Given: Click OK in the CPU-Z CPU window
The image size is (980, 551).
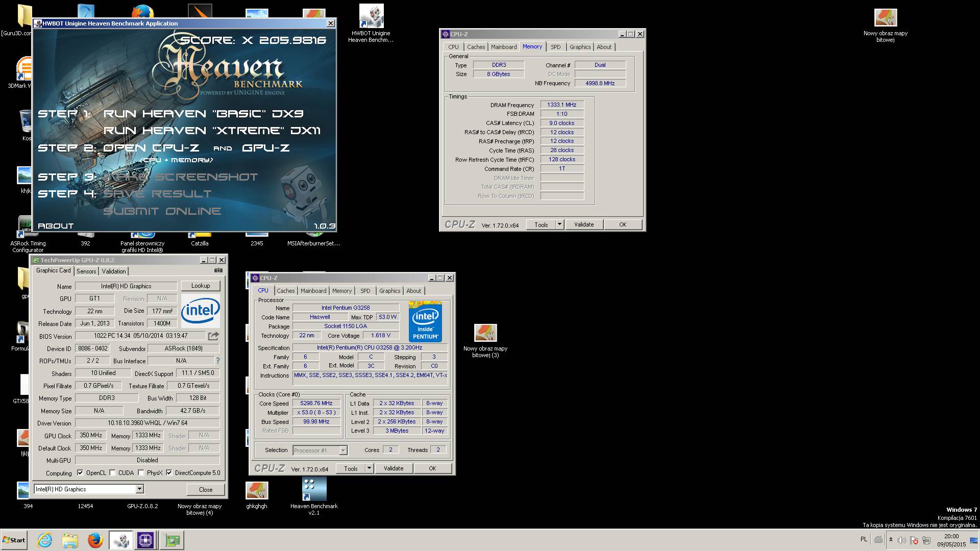Looking at the screenshot, I should (x=432, y=468).
